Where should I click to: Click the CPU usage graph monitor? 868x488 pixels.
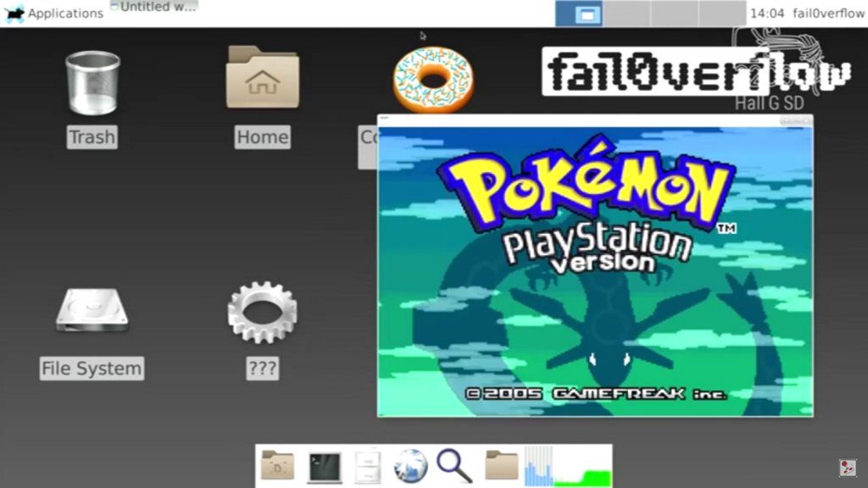point(537,466)
